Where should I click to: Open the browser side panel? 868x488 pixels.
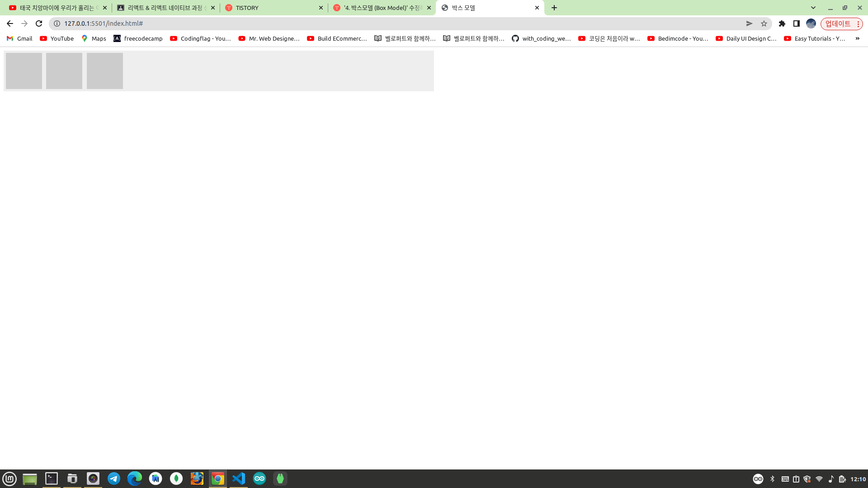[x=797, y=23]
